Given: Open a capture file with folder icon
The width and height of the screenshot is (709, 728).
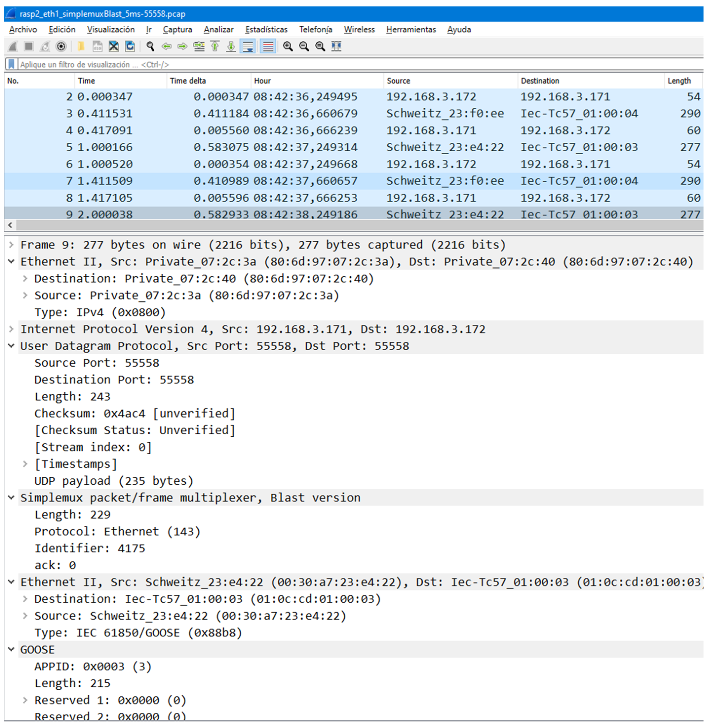Looking at the screenshot, I should coord(81,47).
